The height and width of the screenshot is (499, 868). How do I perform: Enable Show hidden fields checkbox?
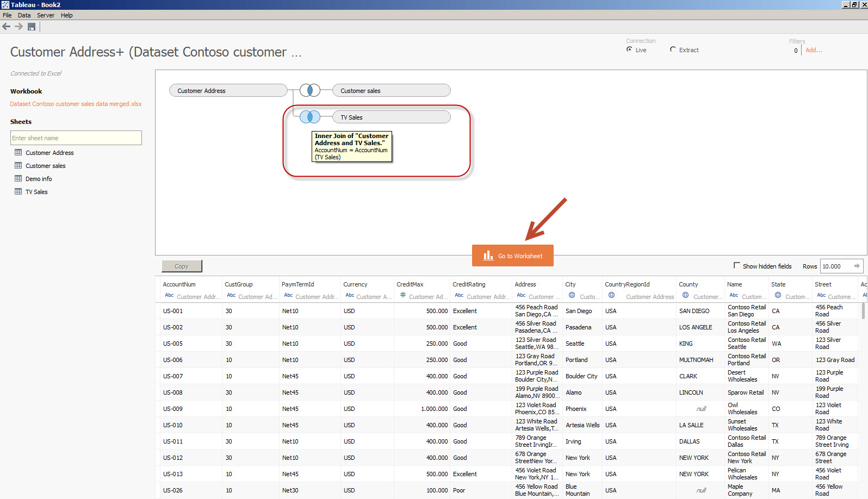[x=737, y=266]
